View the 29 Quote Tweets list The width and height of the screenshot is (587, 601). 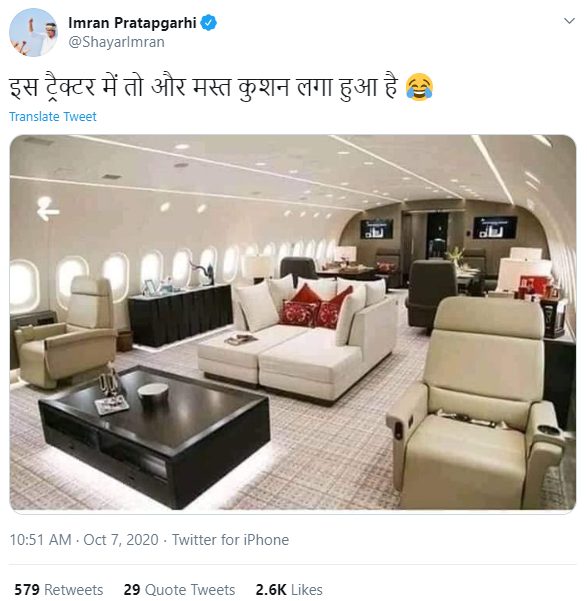click(179, 590)
